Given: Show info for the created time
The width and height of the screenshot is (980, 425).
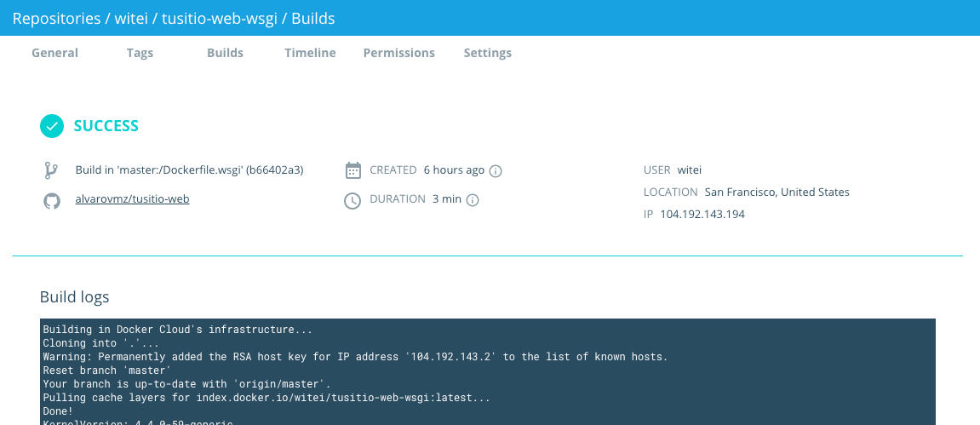Looking at the screenshot, I should [x=496, y=170].
